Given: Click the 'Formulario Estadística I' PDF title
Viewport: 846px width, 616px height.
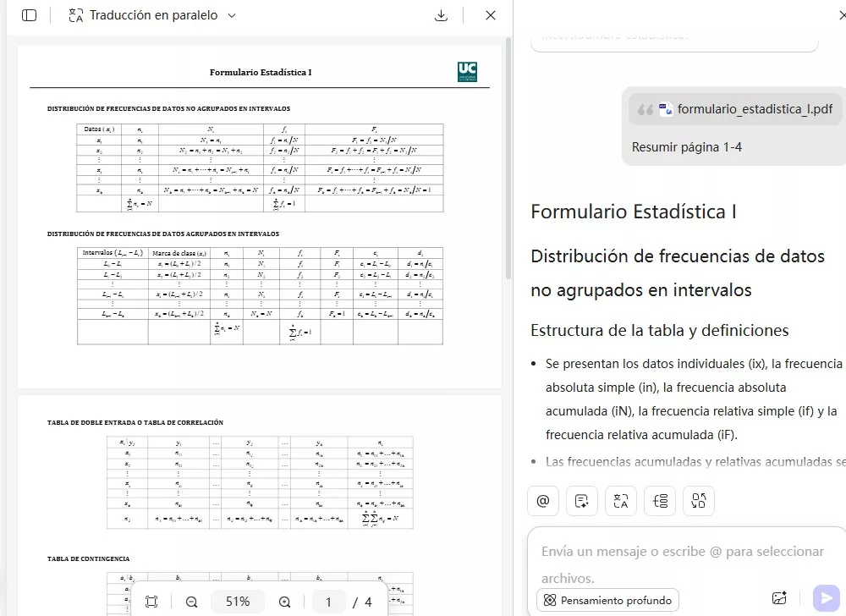Looking at the screenshot, I should click(x=261, y=72).
